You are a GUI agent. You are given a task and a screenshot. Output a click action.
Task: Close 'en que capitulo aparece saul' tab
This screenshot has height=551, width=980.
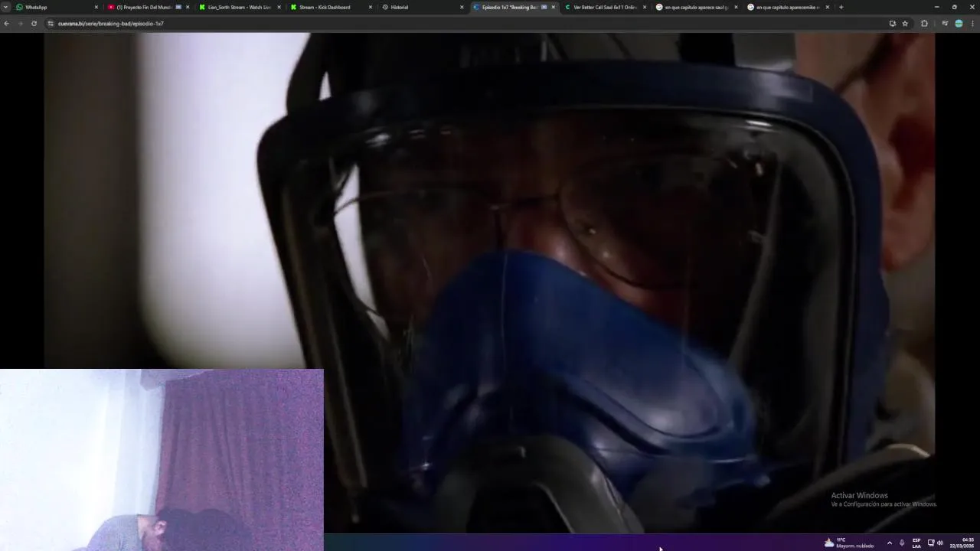[x=736, y=7]
